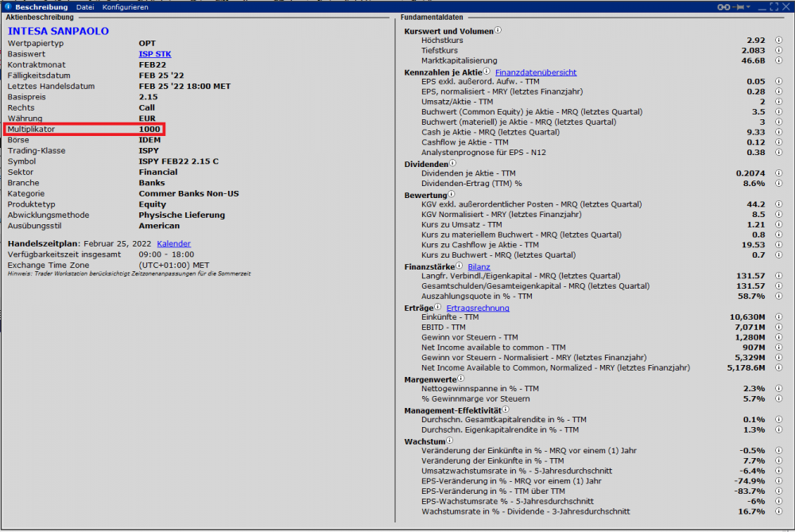This screenshot has height=532, width=795.
Task: Click info icon for Einkünfte - TTM row
Action: pos(779,316)
